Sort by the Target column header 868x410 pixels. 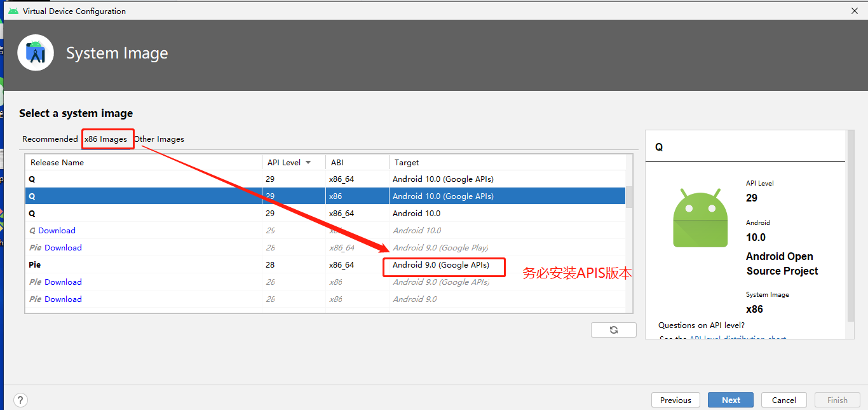pos(507,162)
